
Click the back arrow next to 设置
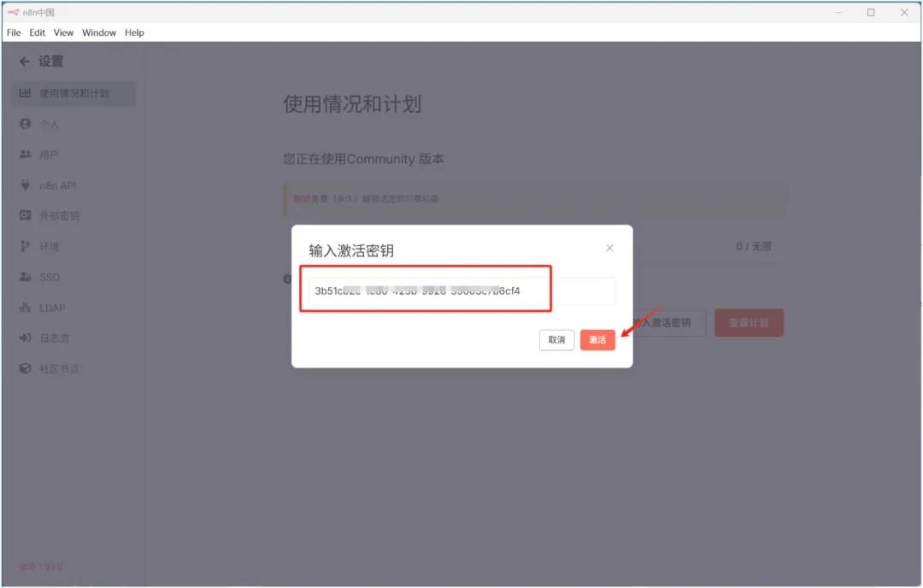pos(25,62)
